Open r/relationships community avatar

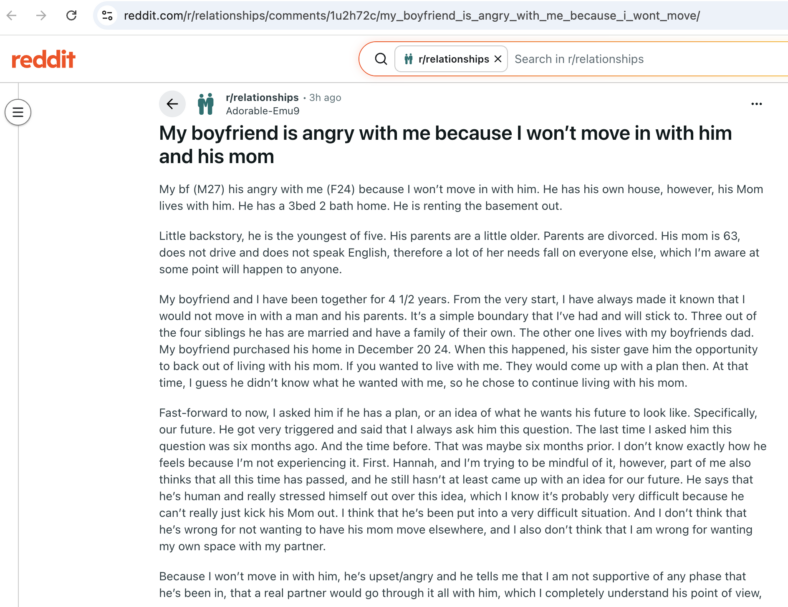[x=206, y=104]
